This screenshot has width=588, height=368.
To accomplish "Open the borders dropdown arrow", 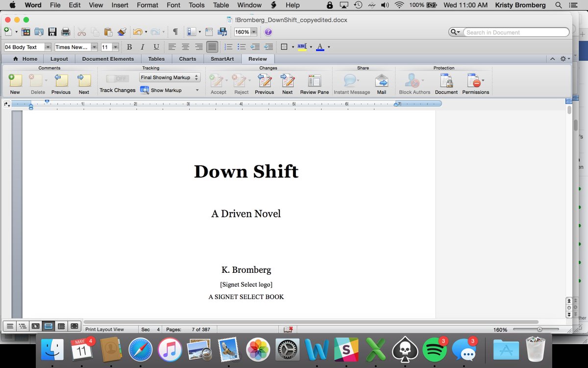I will [293, 47].
